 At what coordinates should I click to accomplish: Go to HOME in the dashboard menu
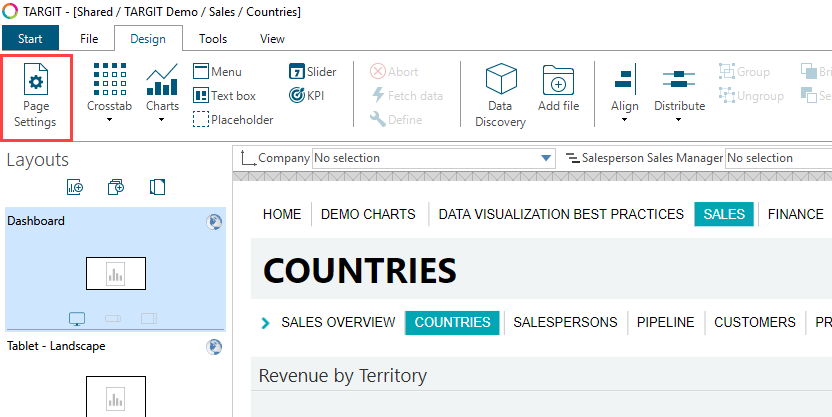point(282,214)
